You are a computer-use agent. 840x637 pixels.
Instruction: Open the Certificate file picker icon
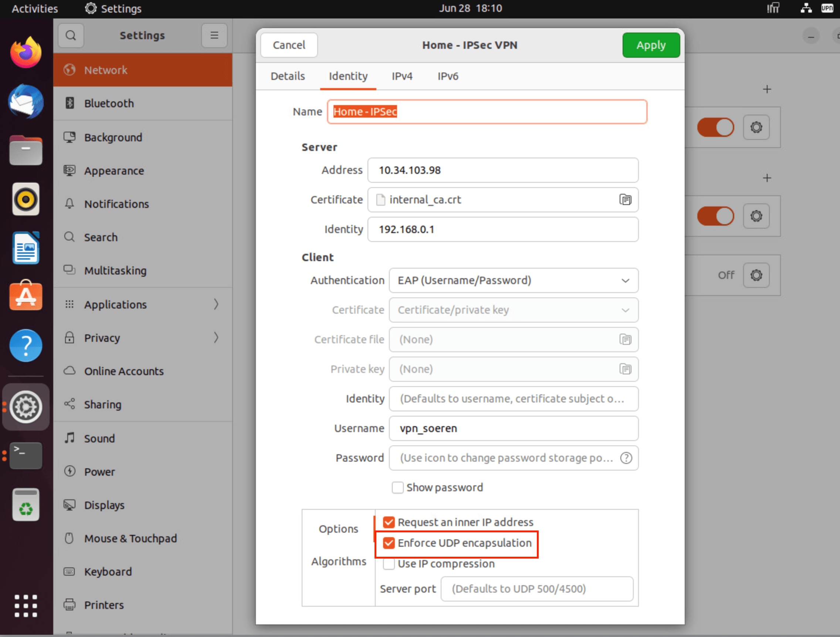625,339
